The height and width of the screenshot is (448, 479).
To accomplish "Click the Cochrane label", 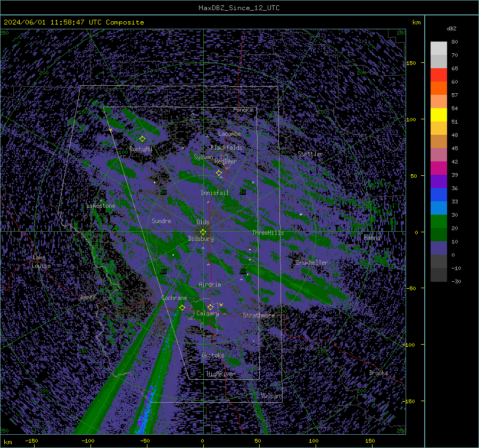I will point(174,298).
